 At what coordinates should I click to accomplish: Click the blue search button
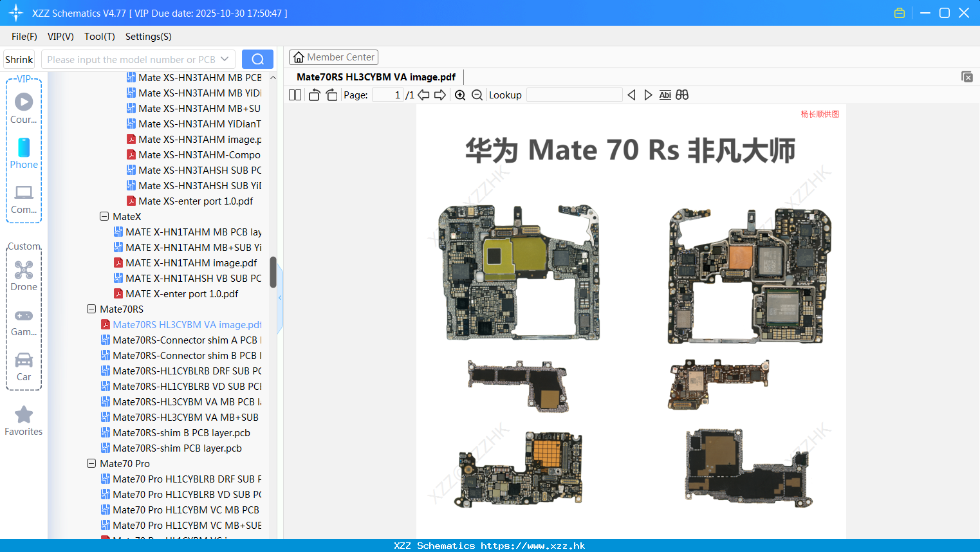[x=257, y=59]
